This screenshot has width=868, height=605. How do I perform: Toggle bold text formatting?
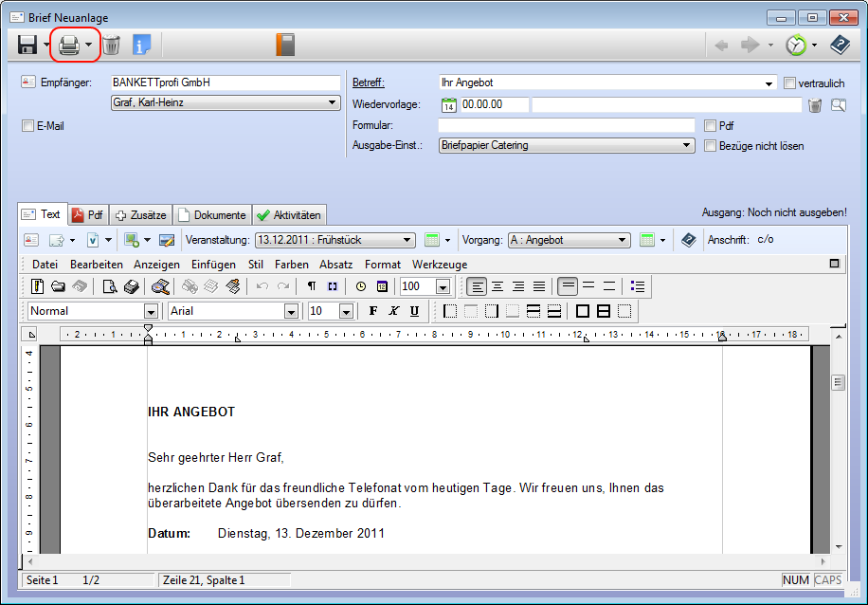(x=373, y=311)
